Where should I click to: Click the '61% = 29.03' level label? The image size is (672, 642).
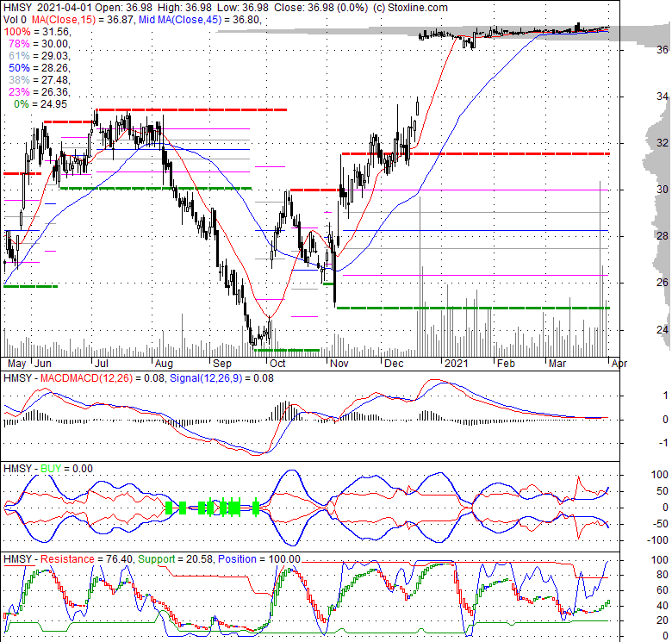(x=40, y=56)
